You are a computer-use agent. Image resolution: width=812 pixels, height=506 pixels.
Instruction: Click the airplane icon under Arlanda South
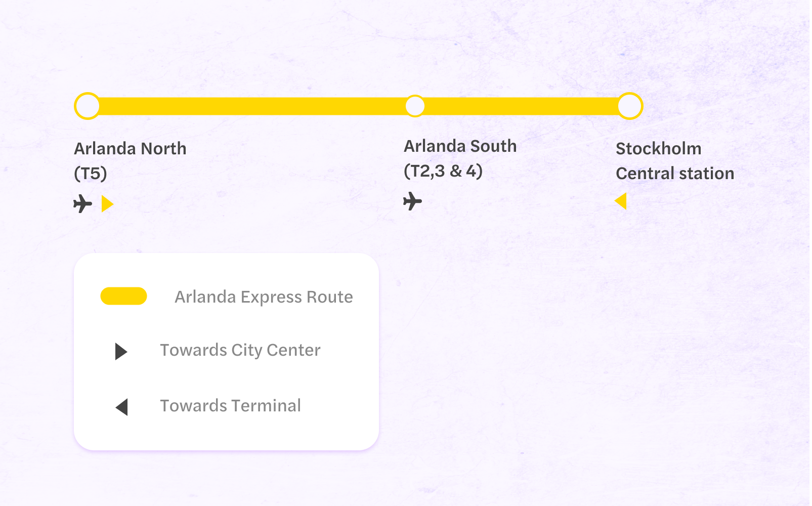pyautogui.click(x=413, y=201)
